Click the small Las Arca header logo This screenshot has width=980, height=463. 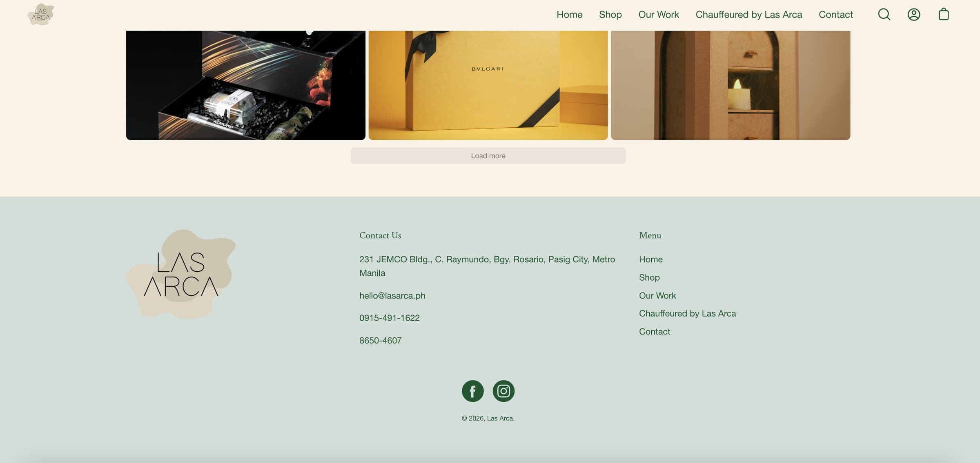[41, 15]
